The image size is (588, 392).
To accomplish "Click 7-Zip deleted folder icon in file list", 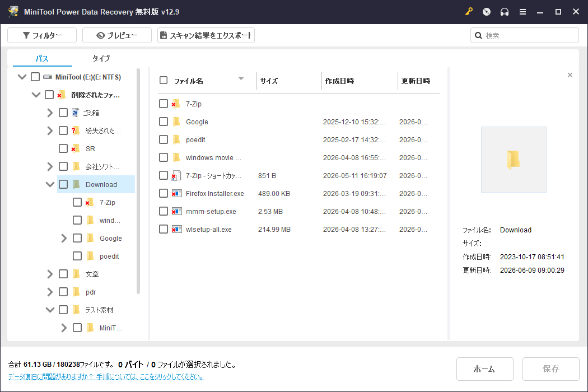I will click(176, 104).
